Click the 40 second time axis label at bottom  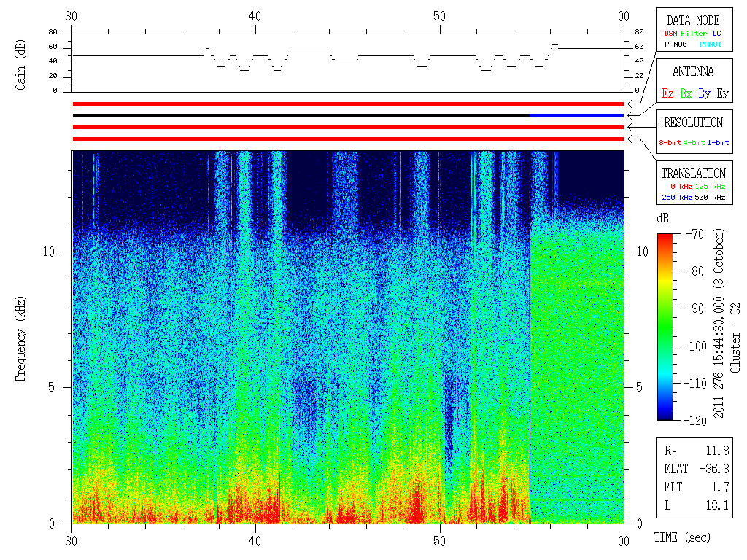point(255,541)
